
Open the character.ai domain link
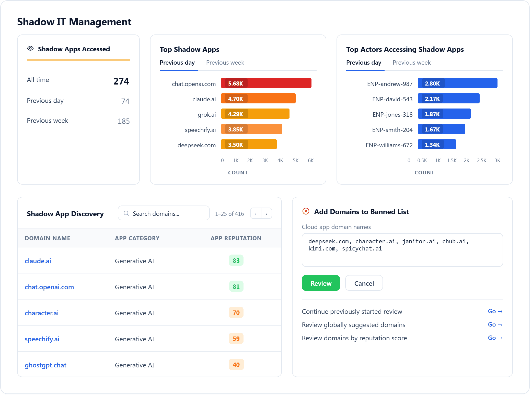(x=42, y=313)
